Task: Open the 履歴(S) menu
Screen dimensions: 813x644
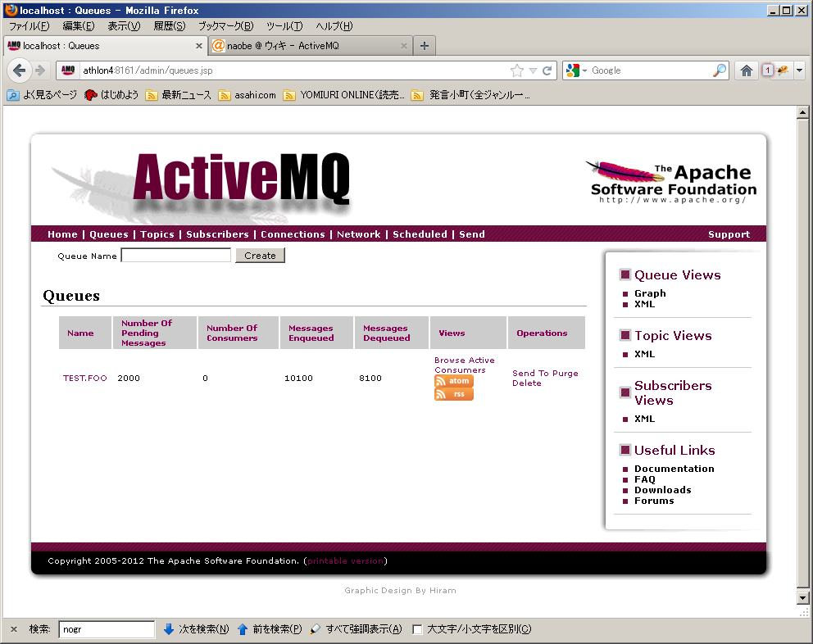Action: [x=169, y=26]
